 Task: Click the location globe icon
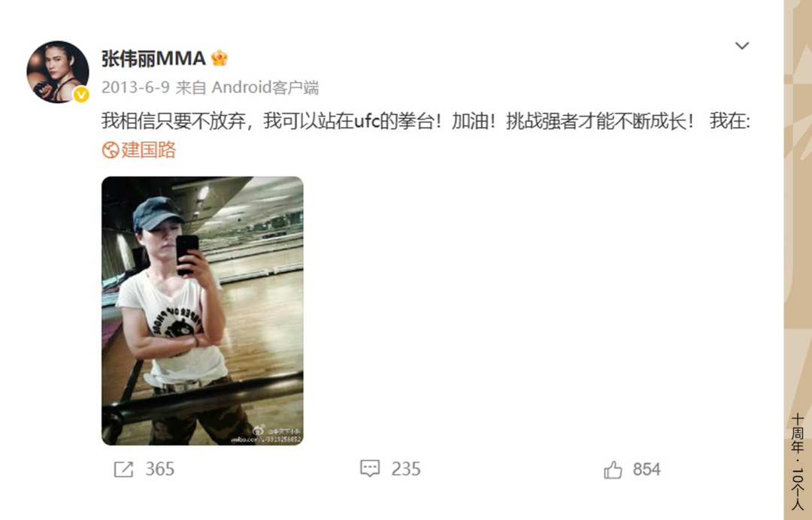click(111, 150)
